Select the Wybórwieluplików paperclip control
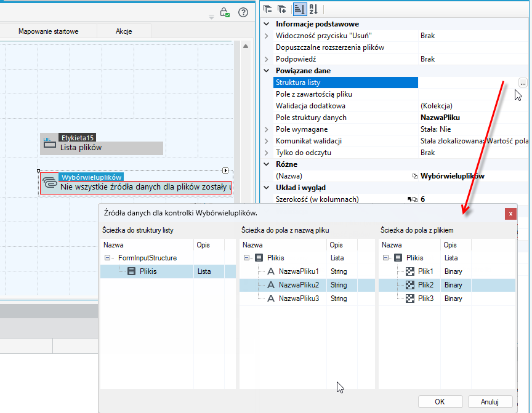 (x=135, y=183)
